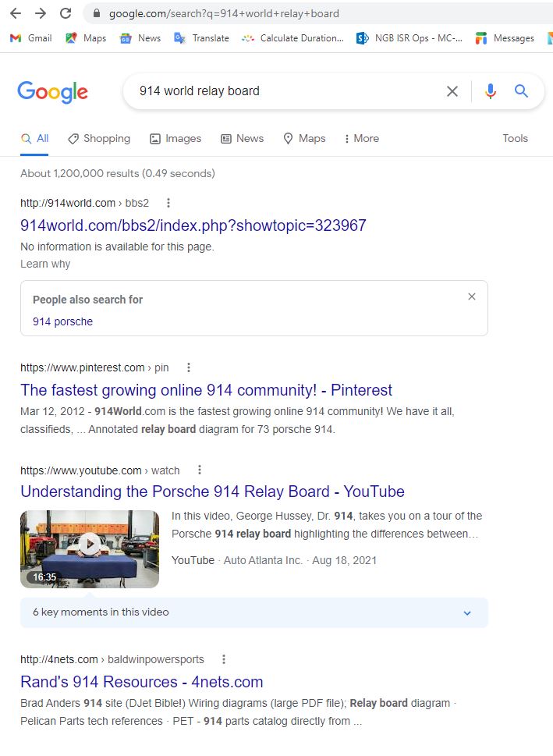Open the Gmail bookmark

[30, 38]
